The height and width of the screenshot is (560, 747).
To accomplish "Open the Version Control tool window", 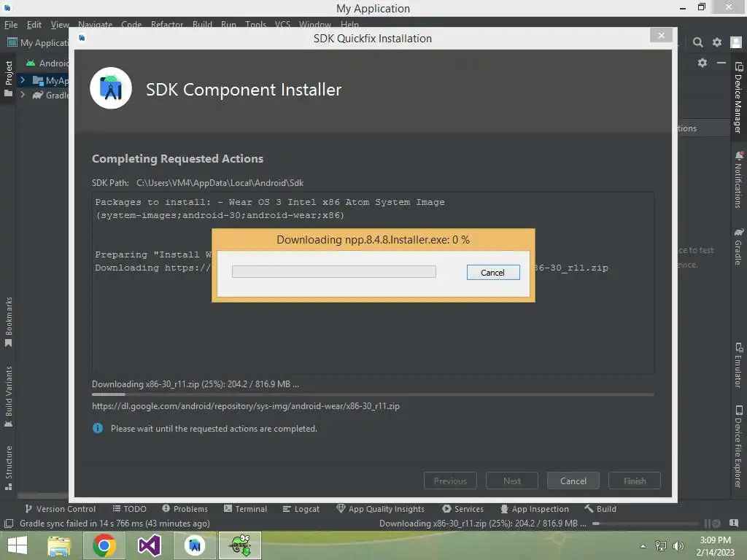I will [60, 508].
